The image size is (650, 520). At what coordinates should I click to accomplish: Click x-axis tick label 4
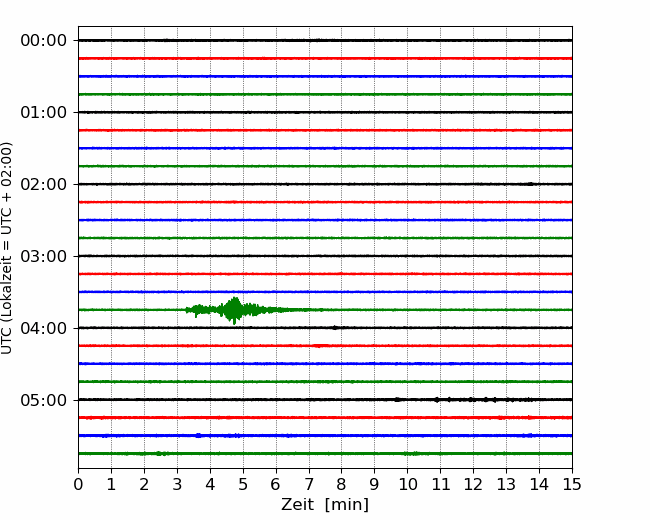click(x=210, y=484)
